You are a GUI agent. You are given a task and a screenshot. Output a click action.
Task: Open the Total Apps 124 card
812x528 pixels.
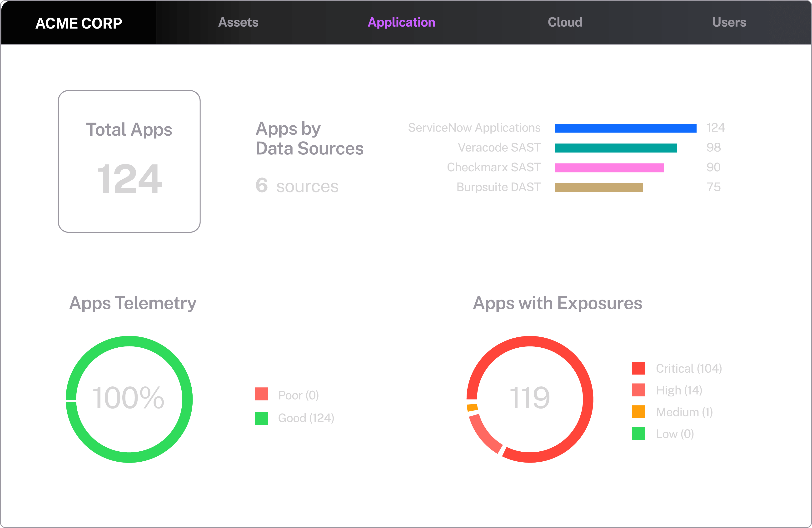(129, 161)
